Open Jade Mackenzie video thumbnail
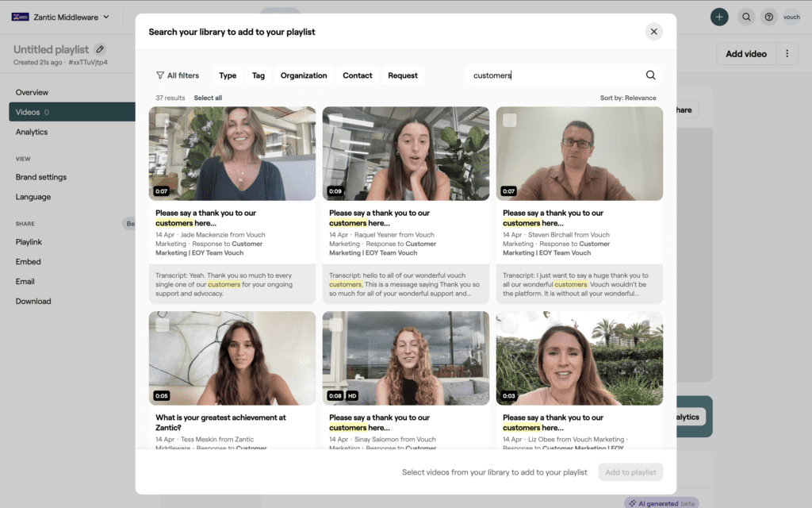Image resolution: width=812 pixels, height=508 pixels. (x=232, y=153)
